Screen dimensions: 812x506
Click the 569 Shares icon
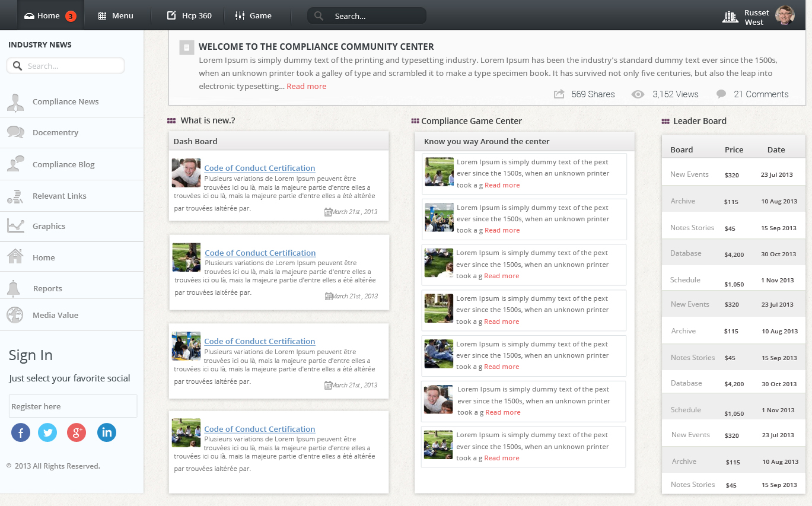tap(558, 94)
